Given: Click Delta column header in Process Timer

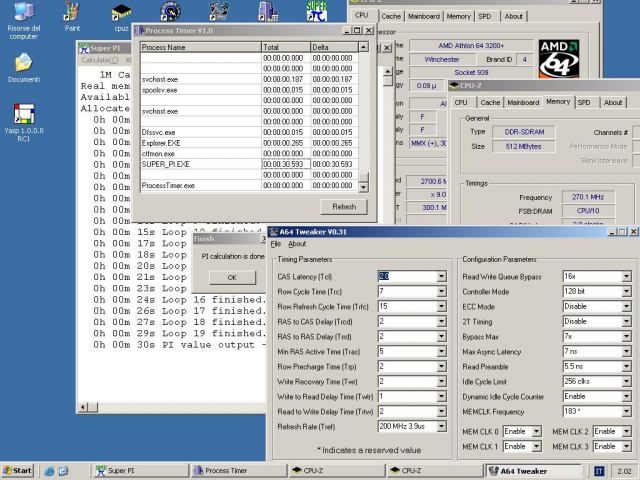Looking at the screenshot, I should (x=334, y=47).
